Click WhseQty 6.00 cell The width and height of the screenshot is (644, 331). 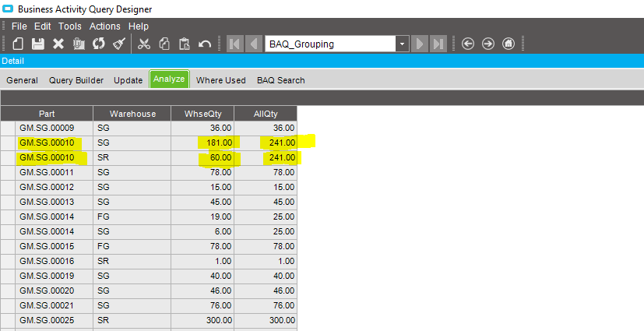coord(203,231)
